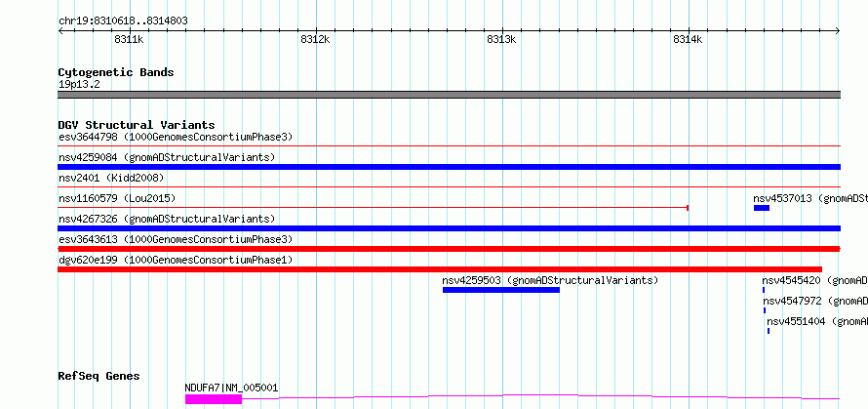Select the thick red dgv620e199 bar

pyautogui.click(x=440, y=269)
